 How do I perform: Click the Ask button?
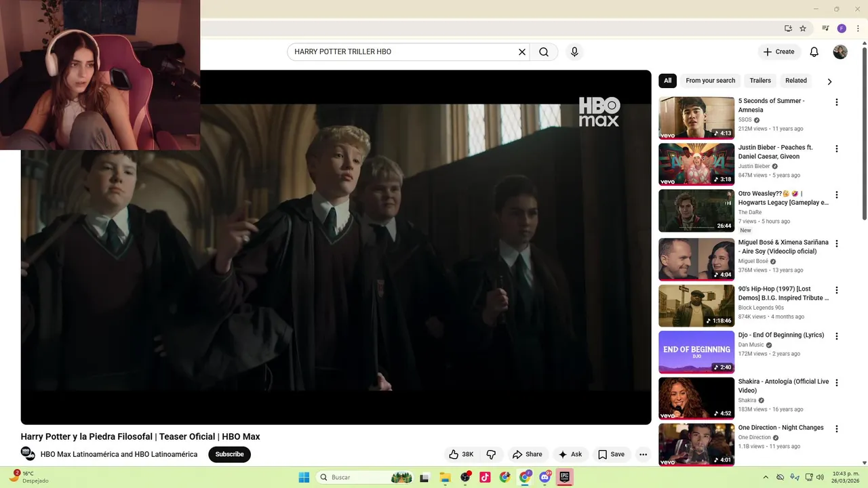570,454
